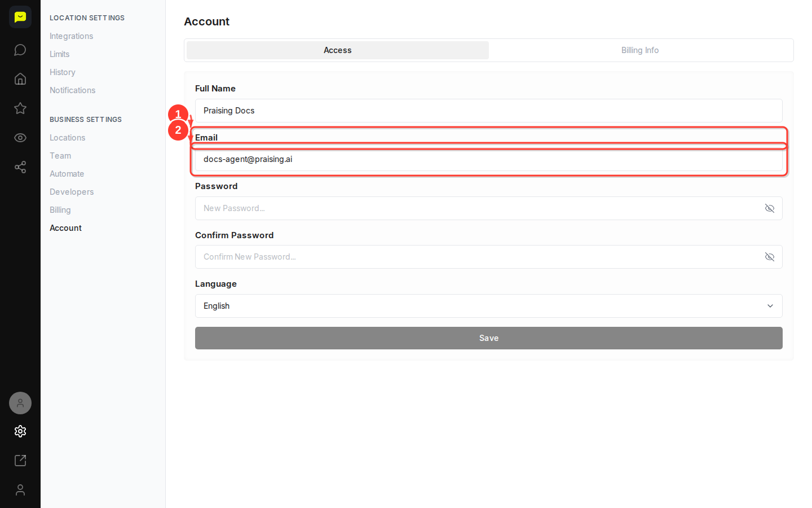Click the Email field containing docs-agent@praising.ai
The width and height of the screenshot is (812, 508).
[x=489, y=159]
